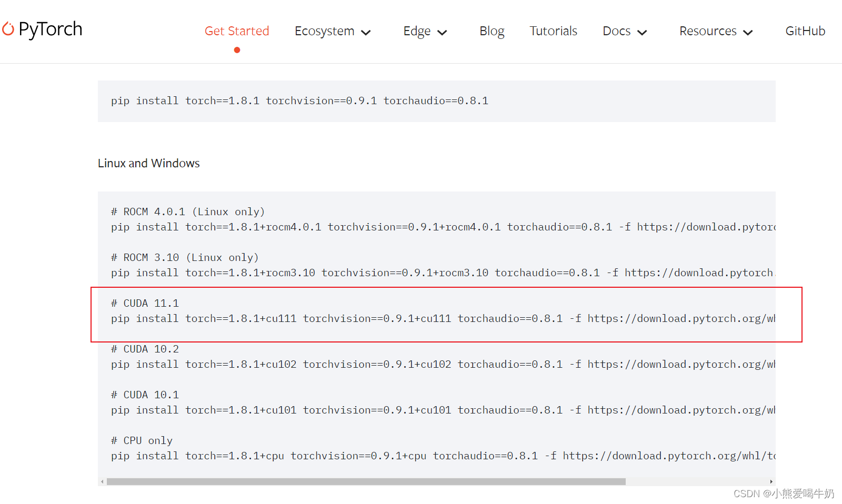Open the Blog page
This screenshot has width=842, height=504.
[492, 31]
